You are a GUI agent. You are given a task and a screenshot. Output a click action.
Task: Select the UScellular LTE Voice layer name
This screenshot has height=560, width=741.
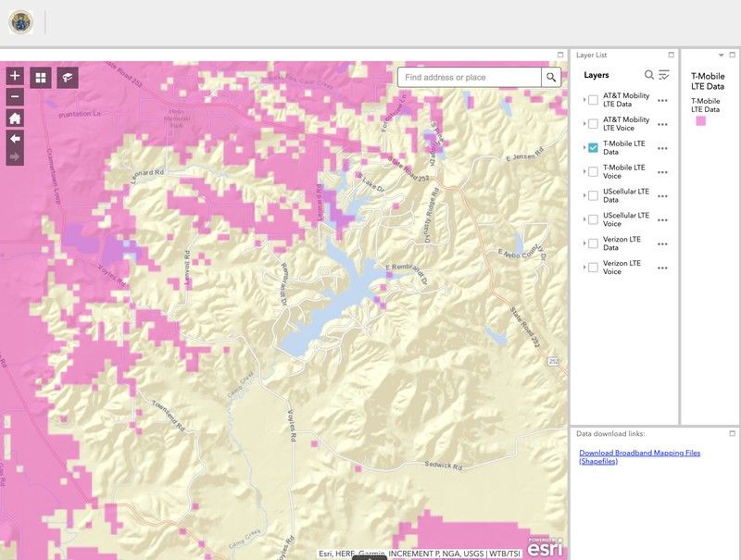(x=626, y=219)
